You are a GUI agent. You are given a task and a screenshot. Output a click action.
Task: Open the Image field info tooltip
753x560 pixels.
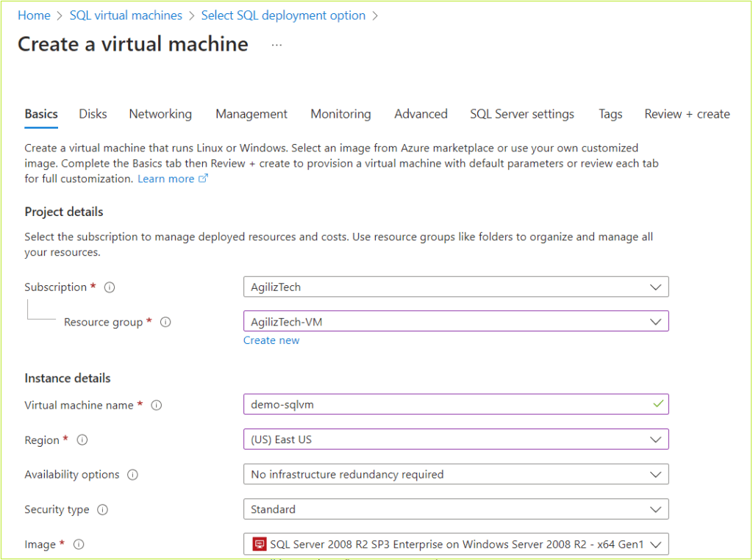pos(78,544)
